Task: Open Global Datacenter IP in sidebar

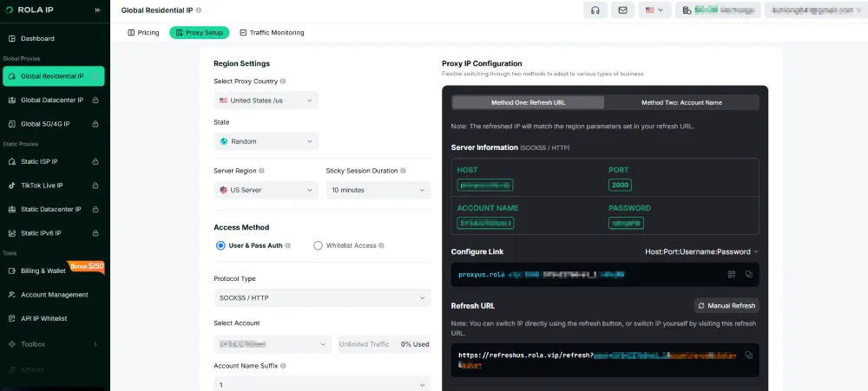Action: point(53,100)
